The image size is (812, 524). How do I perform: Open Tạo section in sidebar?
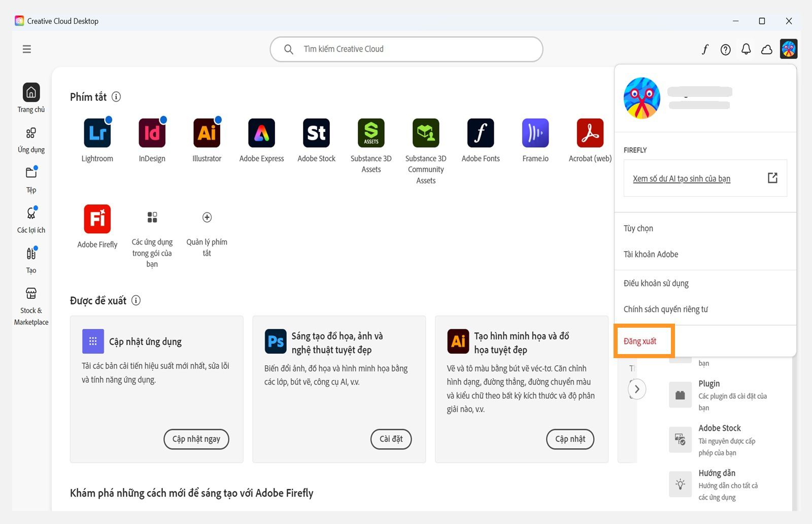point(31,260)
